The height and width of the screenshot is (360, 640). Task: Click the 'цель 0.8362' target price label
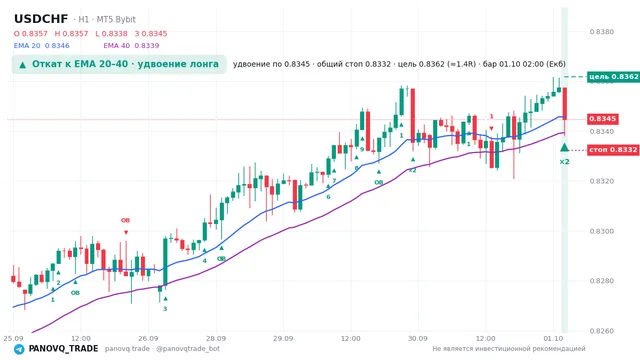613,77
